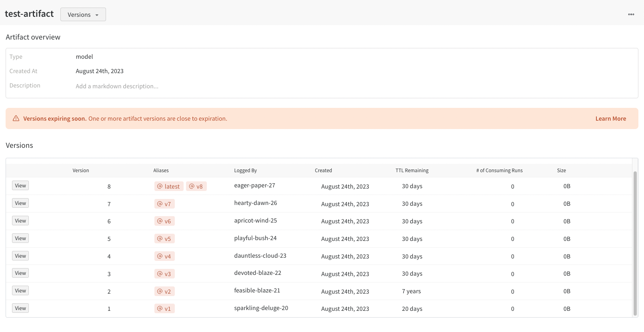Open the three-dot overflow menu
Screen dimensions: 644x332
click(x=631, y=14)
